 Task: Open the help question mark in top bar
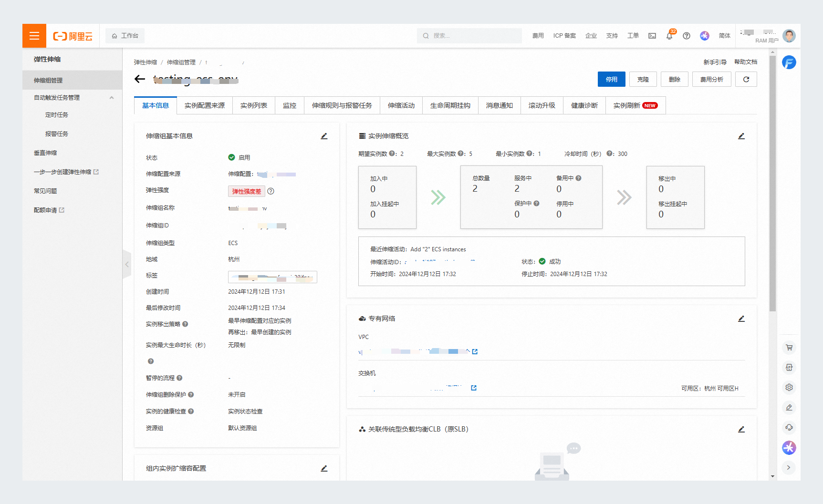click(687, 36)
